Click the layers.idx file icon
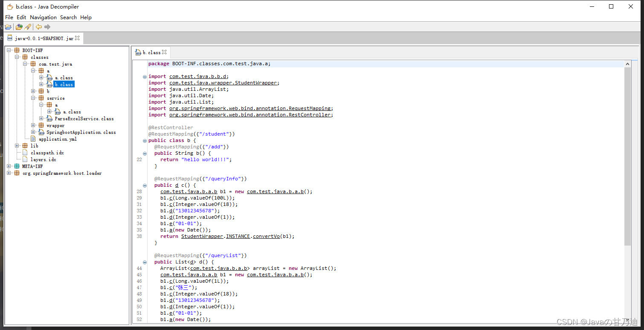Screen dimensions: 644x330 (25, 159)
